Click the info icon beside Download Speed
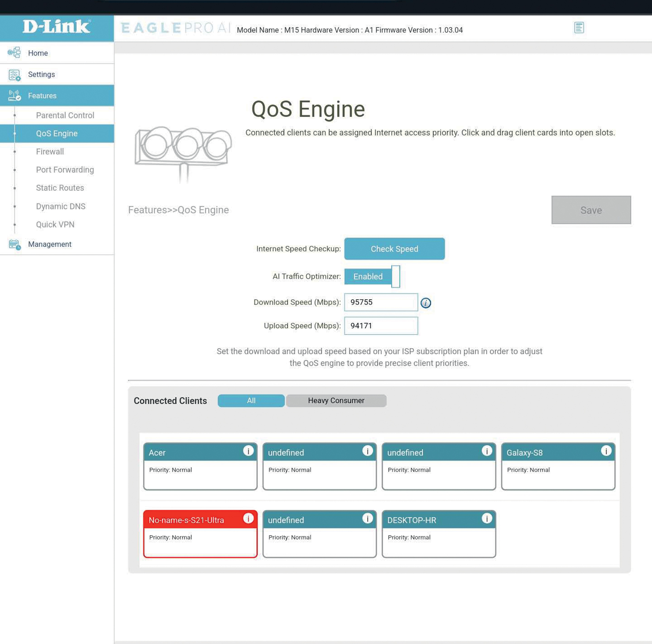 425,303
